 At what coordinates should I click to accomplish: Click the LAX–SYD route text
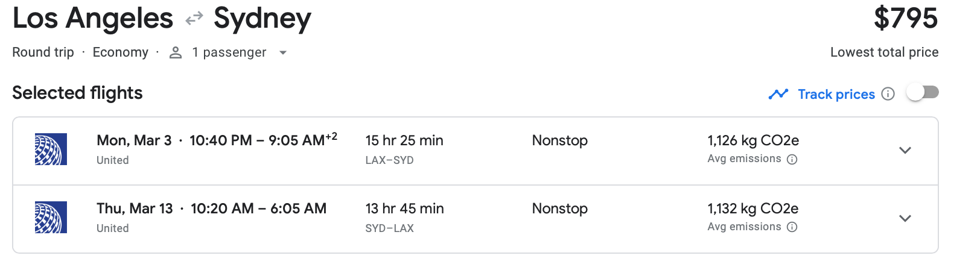tap(389, 160)
